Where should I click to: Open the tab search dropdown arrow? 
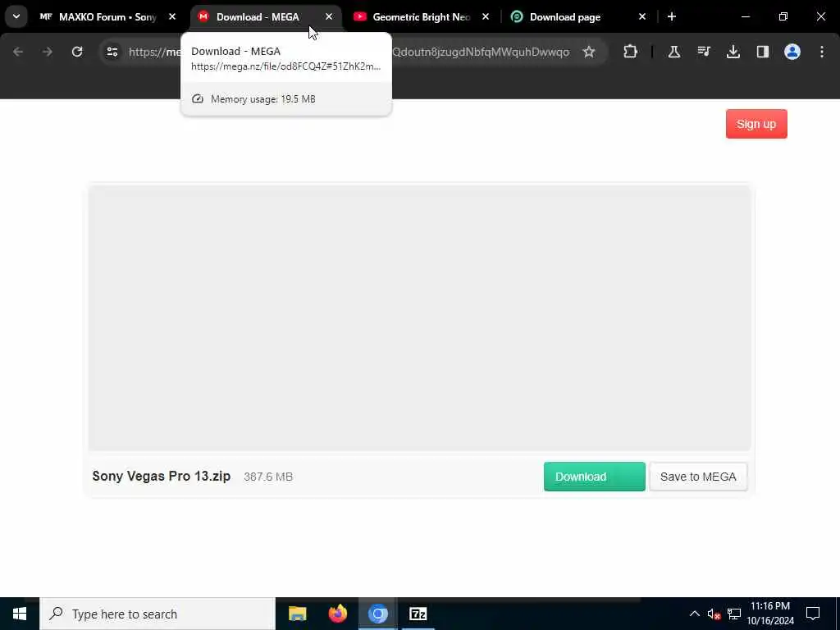[x=16, y=16]
